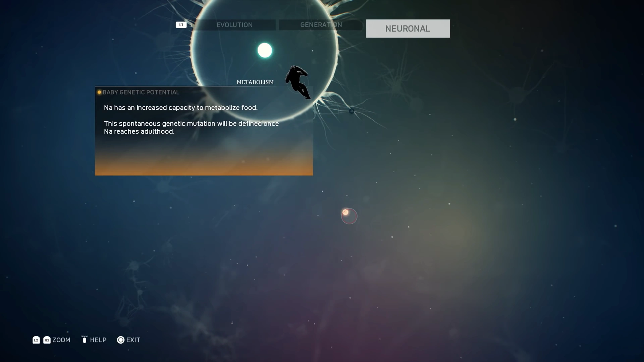Click the red-ringed cursor neuron
This screenshot has height=362, width=644.
[x=349, y=216]
